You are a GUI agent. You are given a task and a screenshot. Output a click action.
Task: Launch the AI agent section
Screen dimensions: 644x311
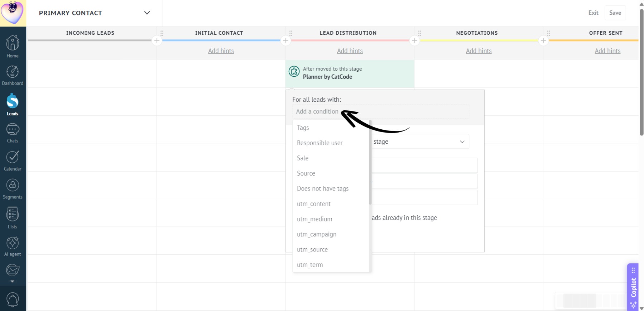(13, 247)
